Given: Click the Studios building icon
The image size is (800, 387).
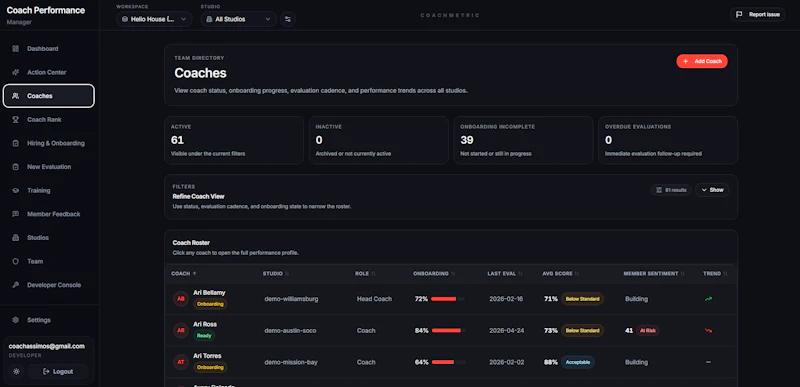Looking at the screenshot, I should tap(15, 238).
